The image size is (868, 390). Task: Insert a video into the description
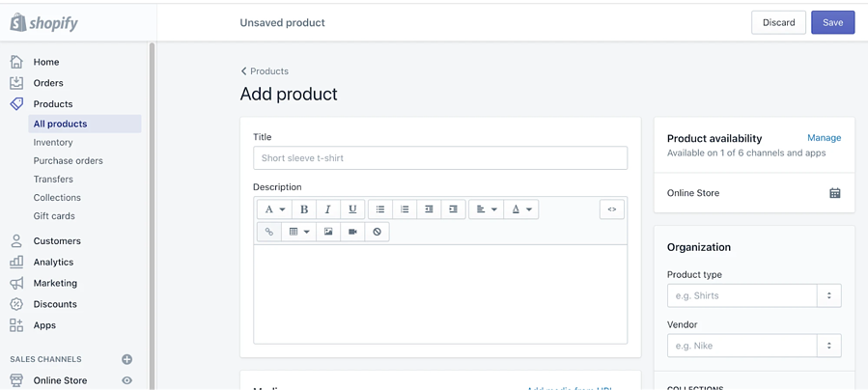pyautogui.click(x=352, y=232)
